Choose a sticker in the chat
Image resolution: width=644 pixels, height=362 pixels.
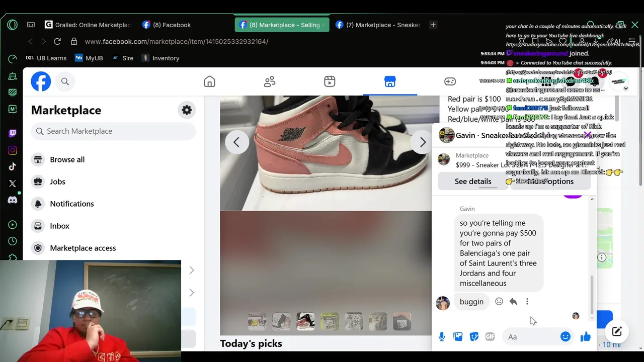point(474,337)
